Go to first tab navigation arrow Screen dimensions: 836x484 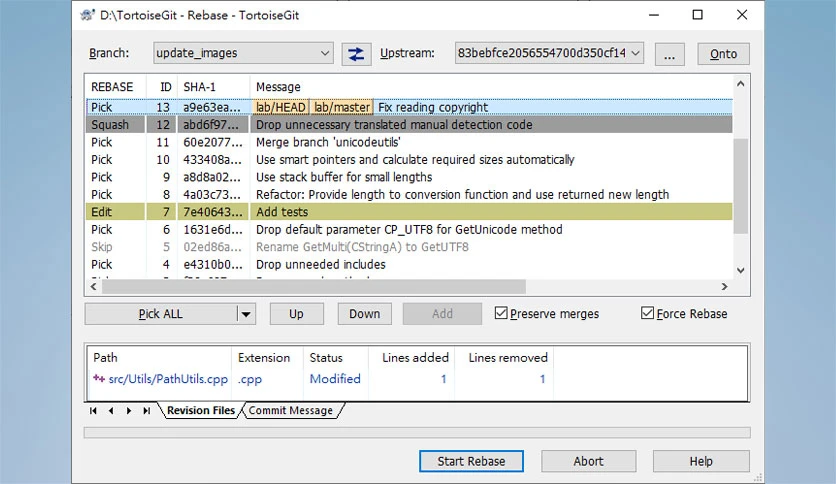pos(93,410)
